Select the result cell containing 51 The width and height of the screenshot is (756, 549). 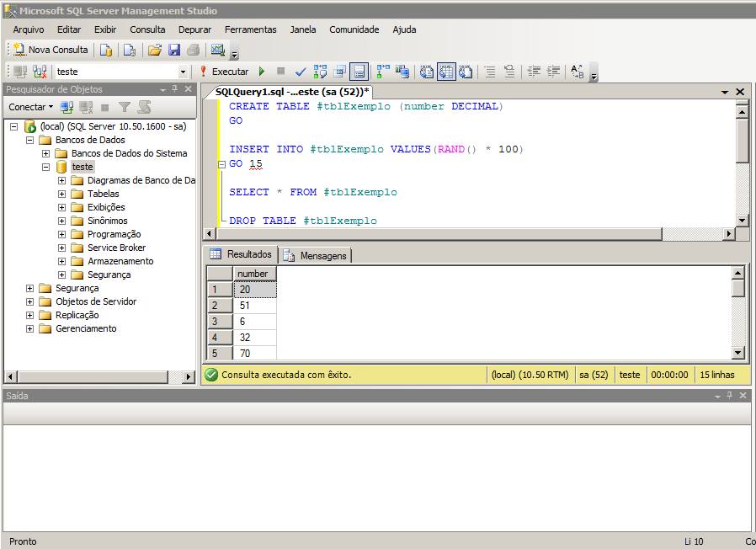point(254,306)
